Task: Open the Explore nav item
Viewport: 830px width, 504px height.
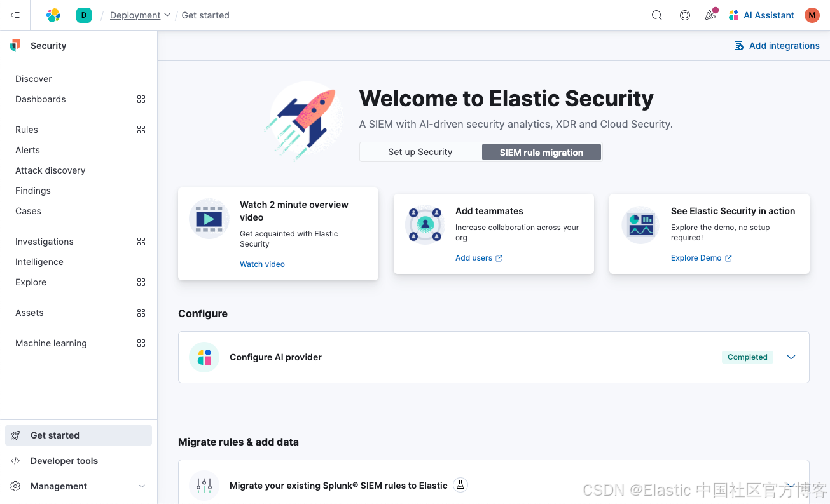Action: pos(31,282)
